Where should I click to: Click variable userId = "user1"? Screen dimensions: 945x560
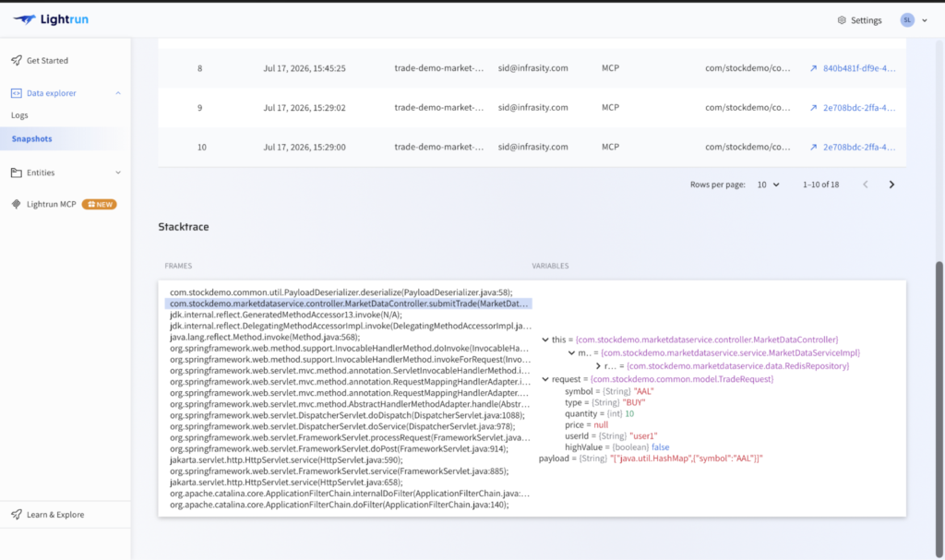[611, 435]
